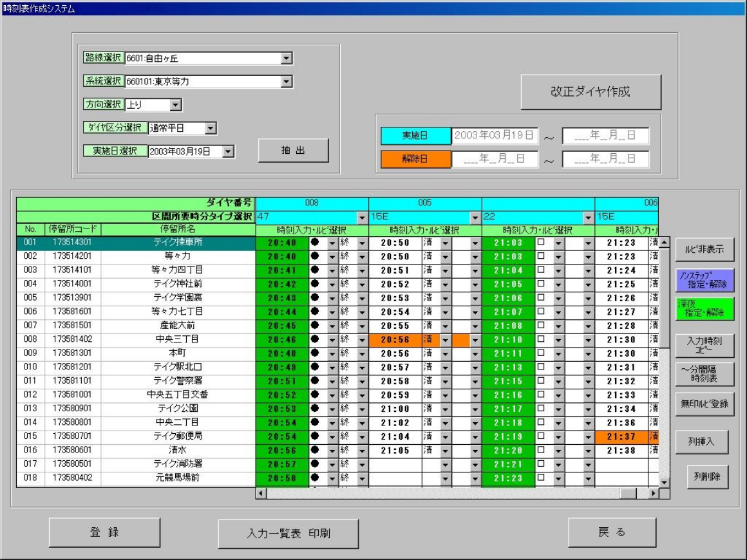The height and width of the screenshot is (560, 747).
Task: Open the 実施日選択 date dropdown
Action: (x=228, y=151)
